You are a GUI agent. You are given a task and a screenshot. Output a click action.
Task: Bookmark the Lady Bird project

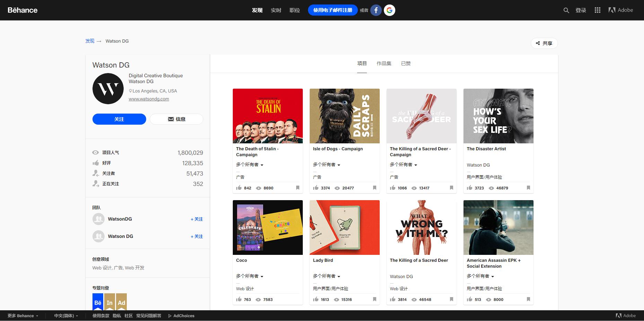coord(374,299)
